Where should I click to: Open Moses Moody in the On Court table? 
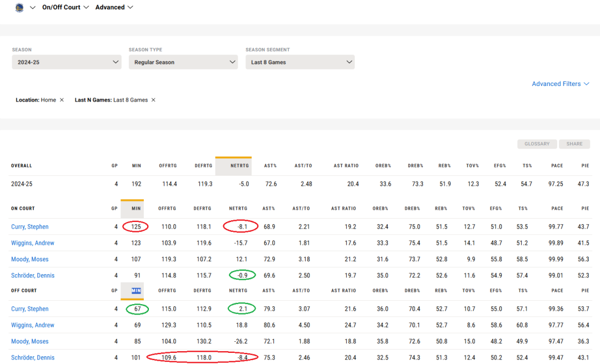[x=30, y=259]
